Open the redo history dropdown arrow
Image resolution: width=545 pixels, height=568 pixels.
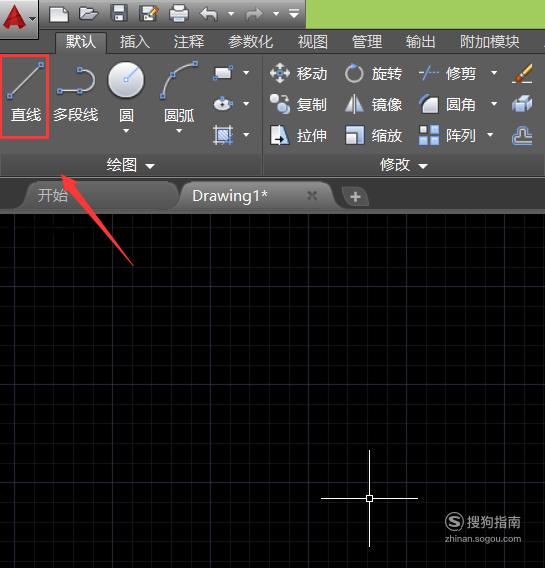point(276,14)
